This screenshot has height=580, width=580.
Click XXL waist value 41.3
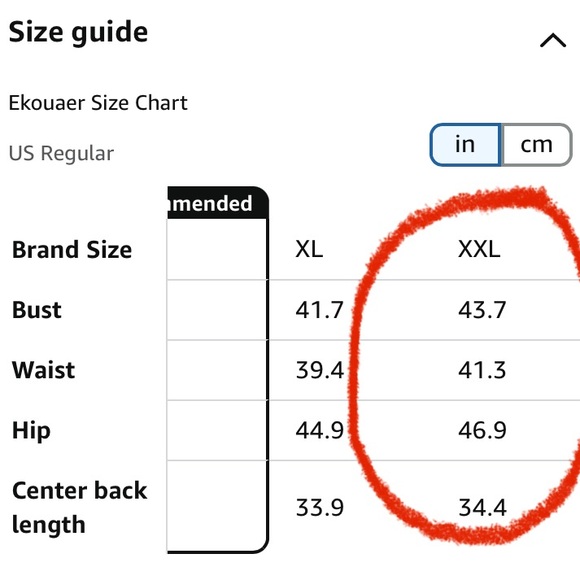pyautogui.click(x=482, y=370)
